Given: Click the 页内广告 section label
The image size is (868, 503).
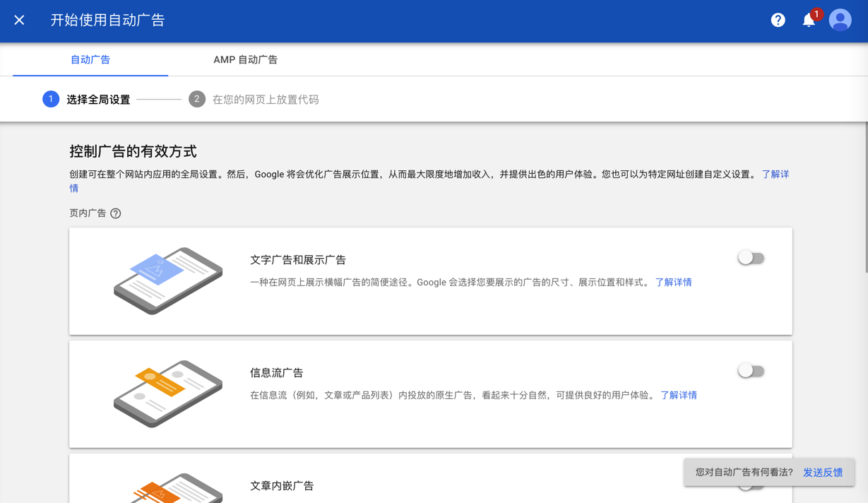Looking at the screenshot, I should [x=88, y=213].
